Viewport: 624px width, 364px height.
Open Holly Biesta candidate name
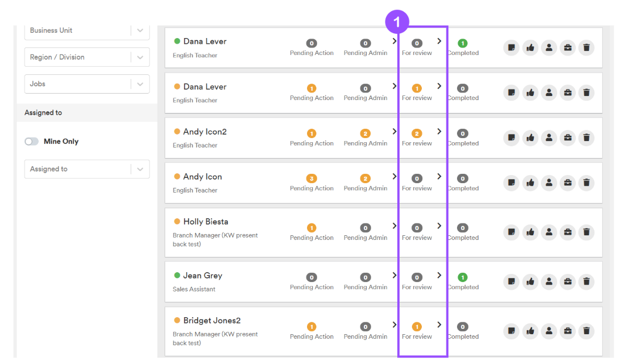point(206,222)
